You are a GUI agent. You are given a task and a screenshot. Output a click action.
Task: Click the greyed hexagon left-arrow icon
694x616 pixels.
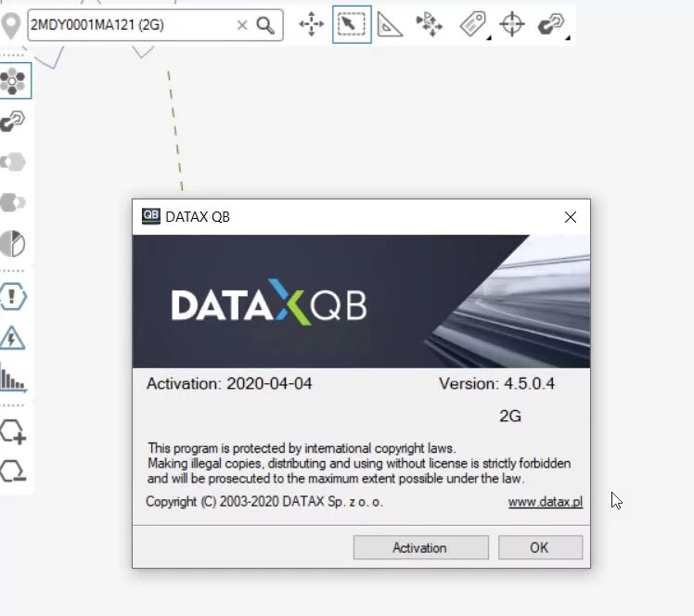[13, 162]
